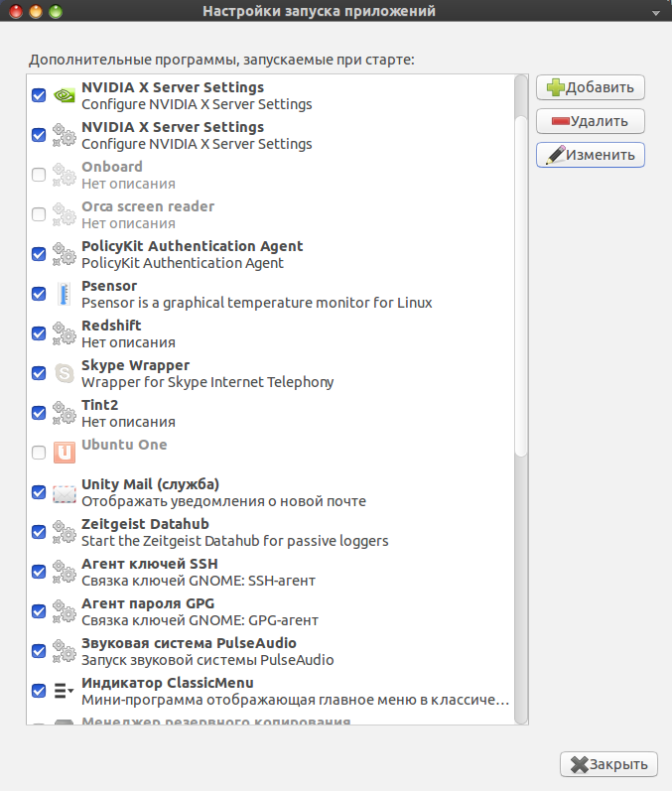The height and width of the screenshot is (791, 672).
Task: Select 'Отображать уведомления о новой почте' row text
Action: pos(223,501)
